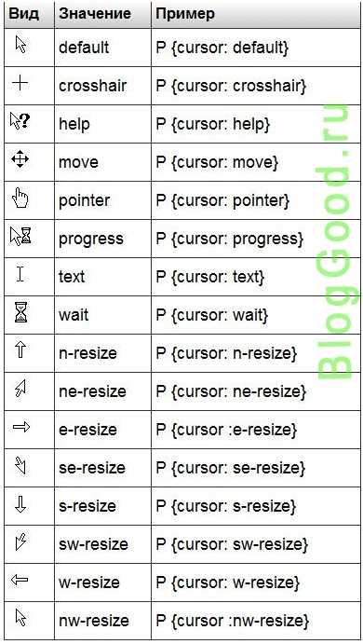Click the pointing hand pointer cursor icon
The image size is (363, 644).
coord(20,198)
